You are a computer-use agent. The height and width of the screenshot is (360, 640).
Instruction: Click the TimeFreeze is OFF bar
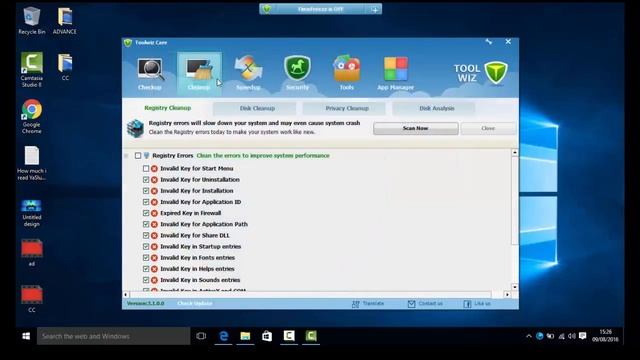pyautogui.click(x=320, y=9)
